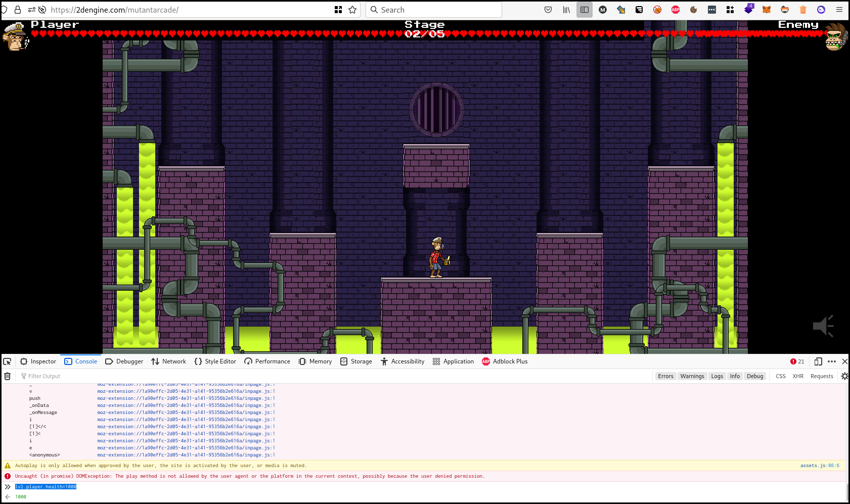Open the Adblock Plus toolbar extension

(676, 10)
